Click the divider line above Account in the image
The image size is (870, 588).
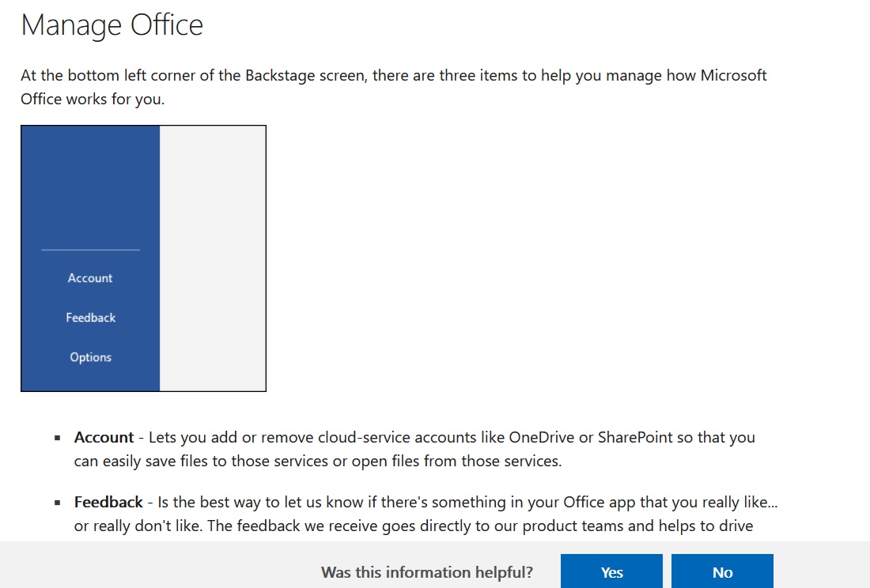coord(90,250)
